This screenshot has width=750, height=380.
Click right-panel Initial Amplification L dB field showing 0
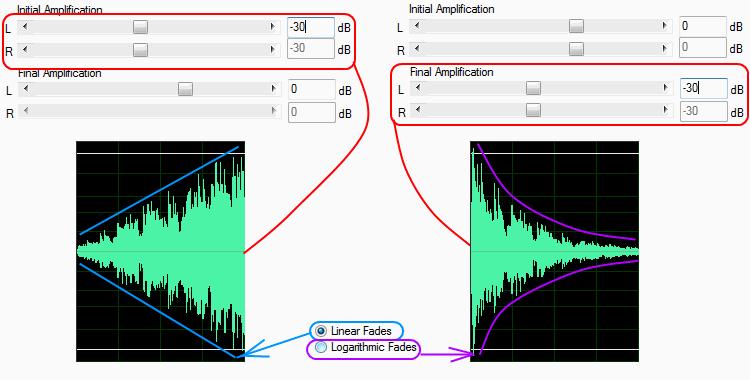(703, 26)
